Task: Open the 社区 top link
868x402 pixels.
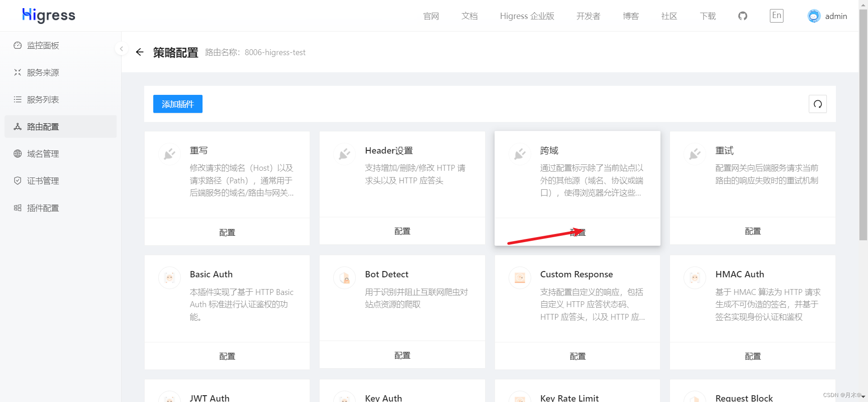Action: (669, 16)
